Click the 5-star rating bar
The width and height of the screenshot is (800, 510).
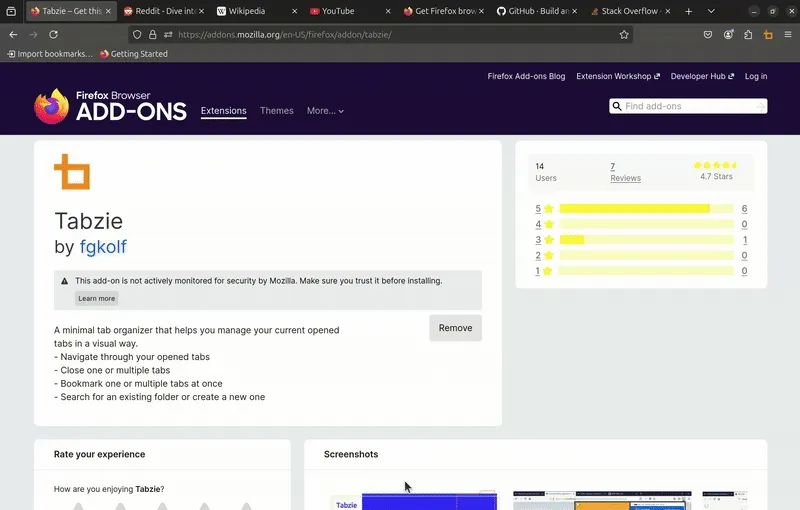pyautogui.click(x=646, y=209)
